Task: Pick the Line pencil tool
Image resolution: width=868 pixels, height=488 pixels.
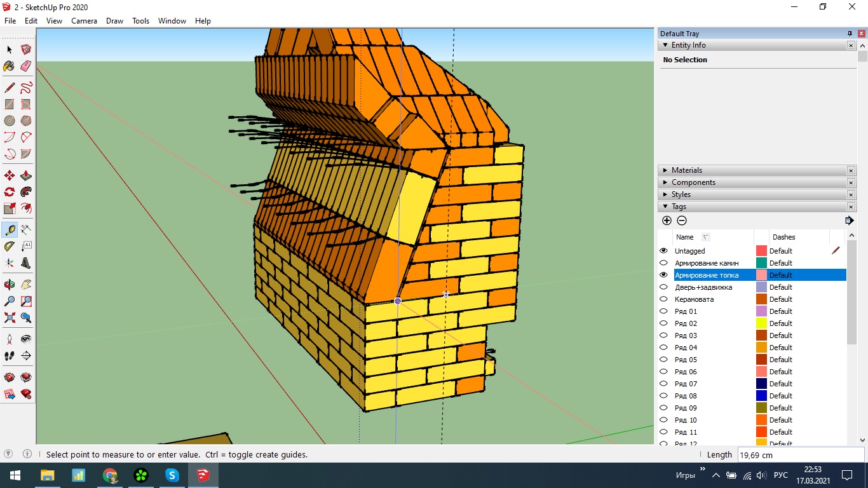Action: coord(10,88)
